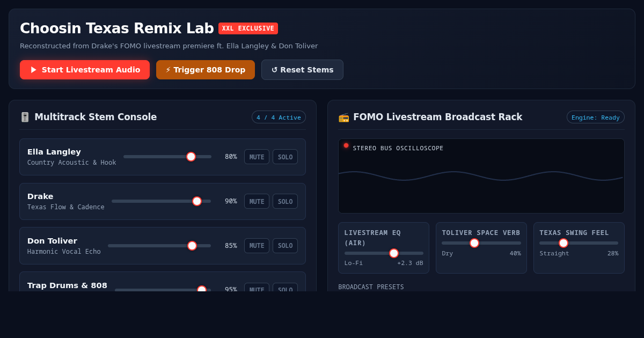
Task: Click the Don Toliver 85% value
Action: tap(231, 246)
